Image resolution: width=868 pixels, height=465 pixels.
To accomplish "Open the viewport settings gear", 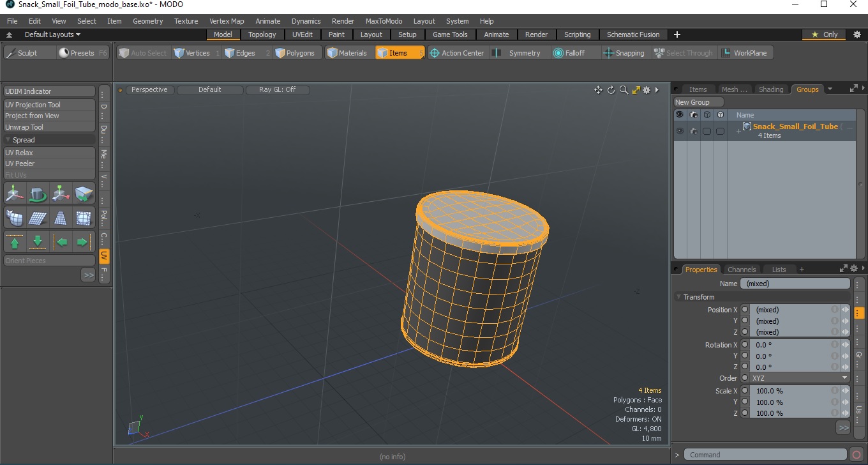I will pos(647,90).
